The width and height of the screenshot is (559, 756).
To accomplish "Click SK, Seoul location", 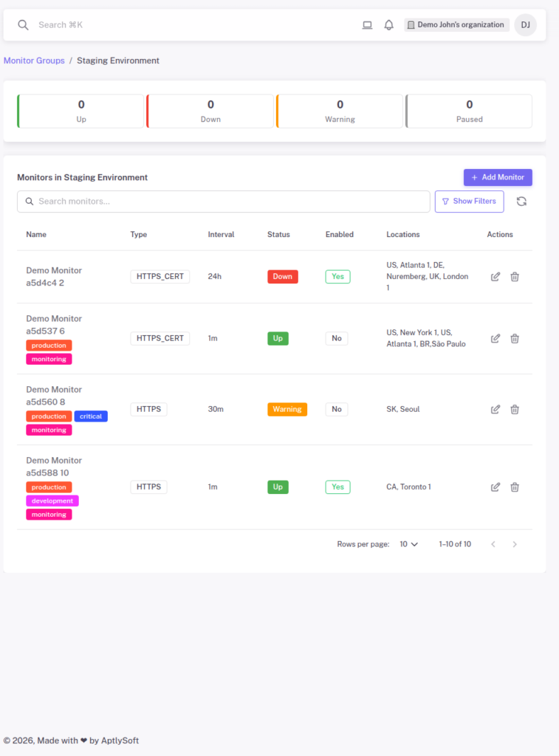I will (402, 409).
